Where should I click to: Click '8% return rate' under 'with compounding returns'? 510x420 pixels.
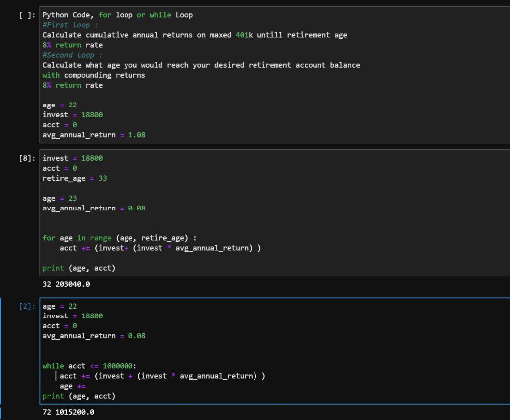(x=73, y=85)
